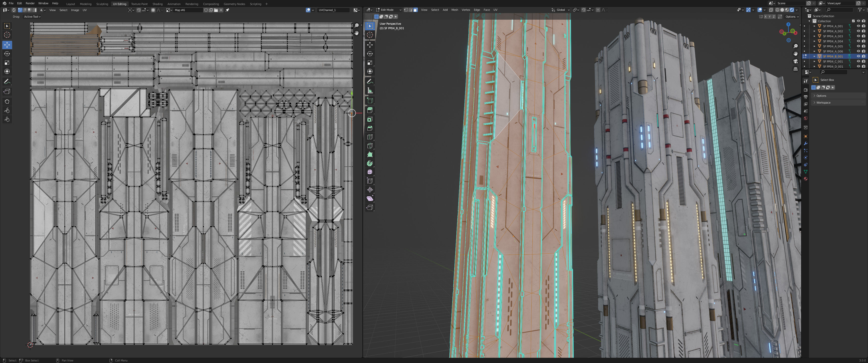Open the Material properties tab

click(806, 179)
